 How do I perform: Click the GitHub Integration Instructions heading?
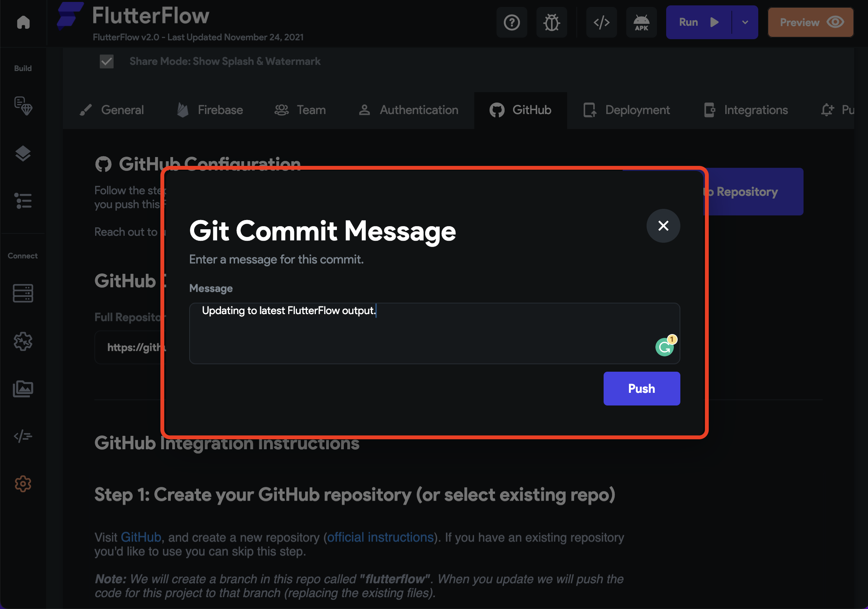coord(227,443)
